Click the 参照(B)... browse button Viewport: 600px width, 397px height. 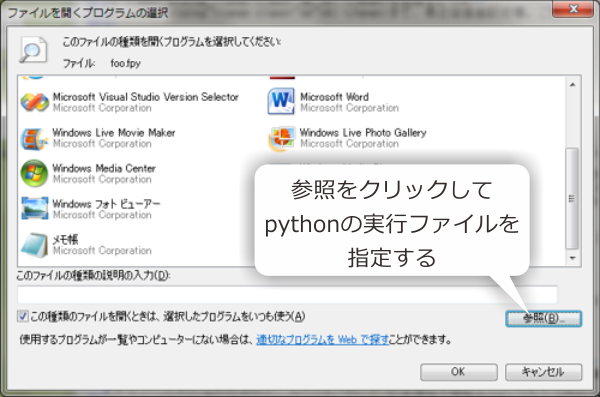pyautogui.click(x=543, y=319)
